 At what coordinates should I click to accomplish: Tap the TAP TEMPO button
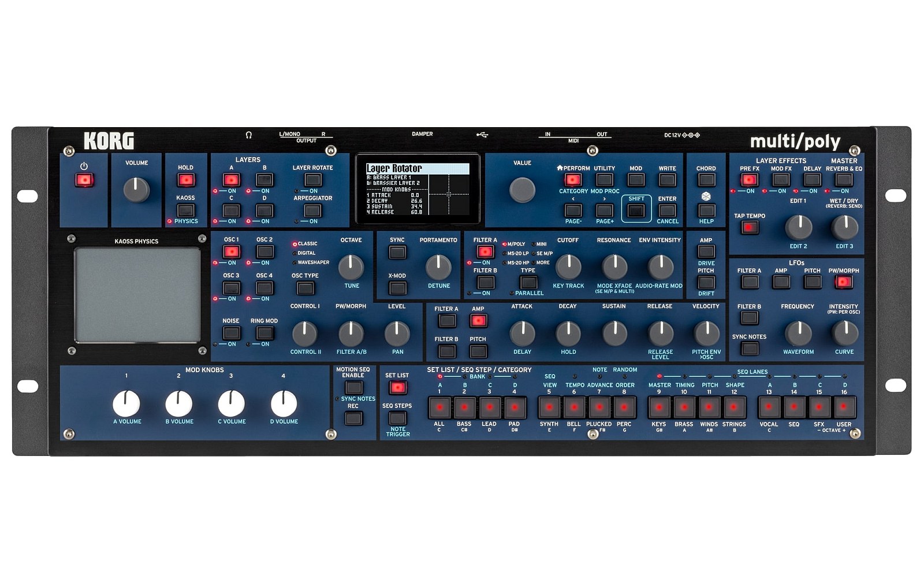[x=749, y=227]
